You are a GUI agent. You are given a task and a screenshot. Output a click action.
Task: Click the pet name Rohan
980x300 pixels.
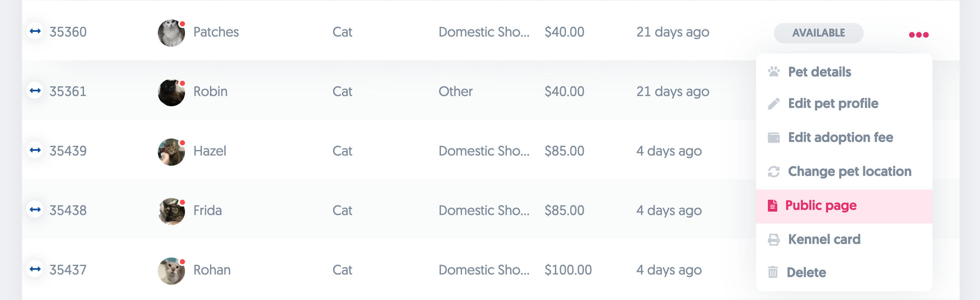(212, 270)
